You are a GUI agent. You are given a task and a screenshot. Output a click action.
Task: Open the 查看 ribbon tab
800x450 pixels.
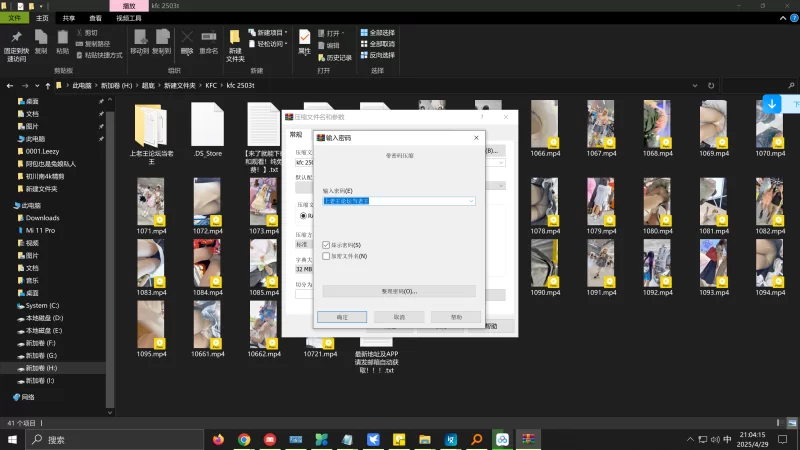(95, 18)
